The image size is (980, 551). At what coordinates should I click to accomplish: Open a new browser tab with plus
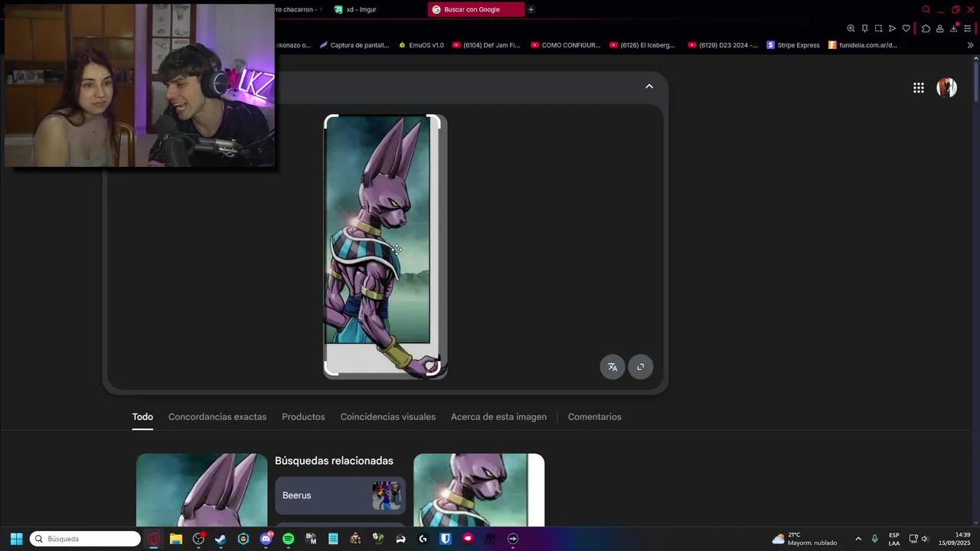click(x=531, y=9)
